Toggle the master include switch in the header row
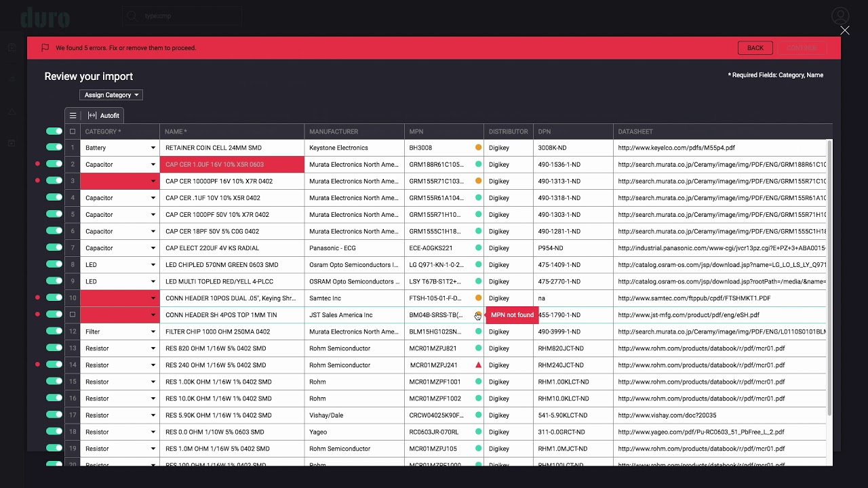This screenshot has width=868, height=488. click(54, 131)
